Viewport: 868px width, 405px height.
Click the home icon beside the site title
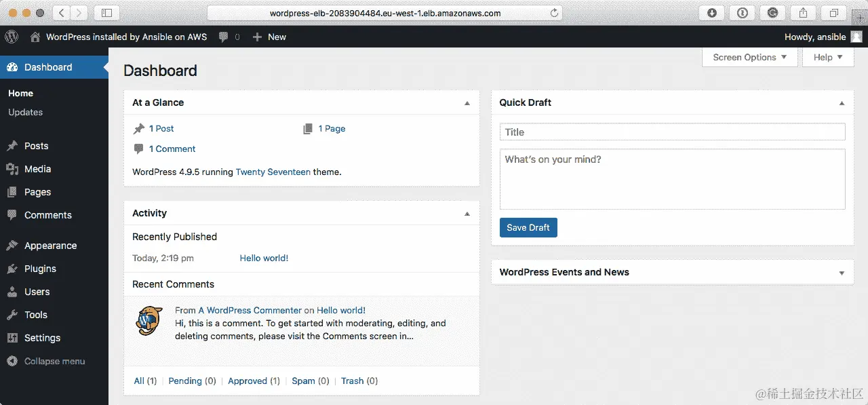click(x=35, y=37)
